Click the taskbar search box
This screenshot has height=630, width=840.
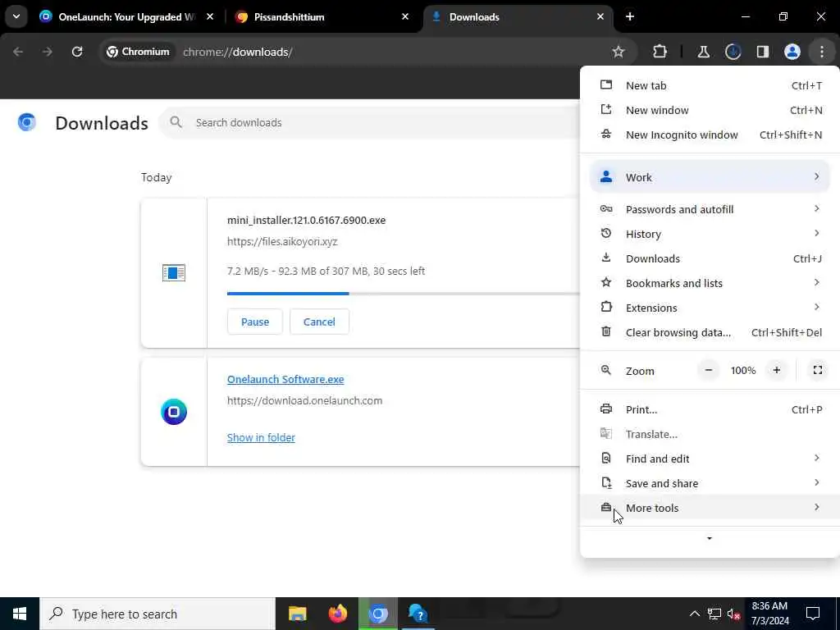(x=157, y=614)
